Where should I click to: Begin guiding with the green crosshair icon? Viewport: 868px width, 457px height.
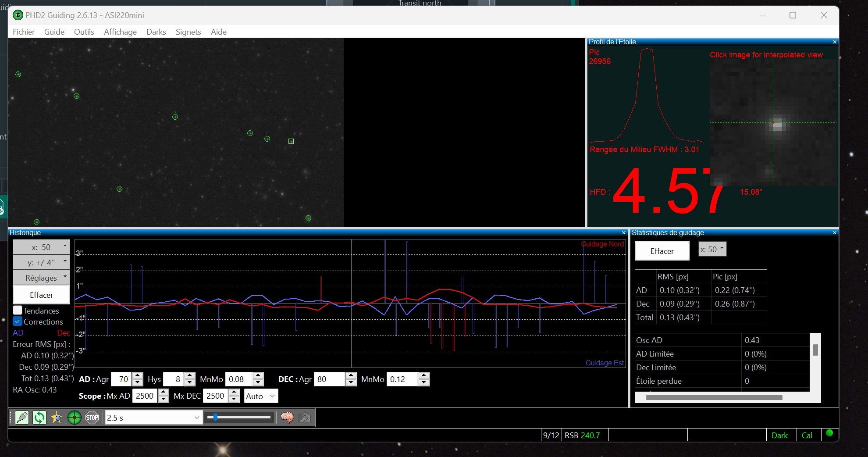point(75,418)
